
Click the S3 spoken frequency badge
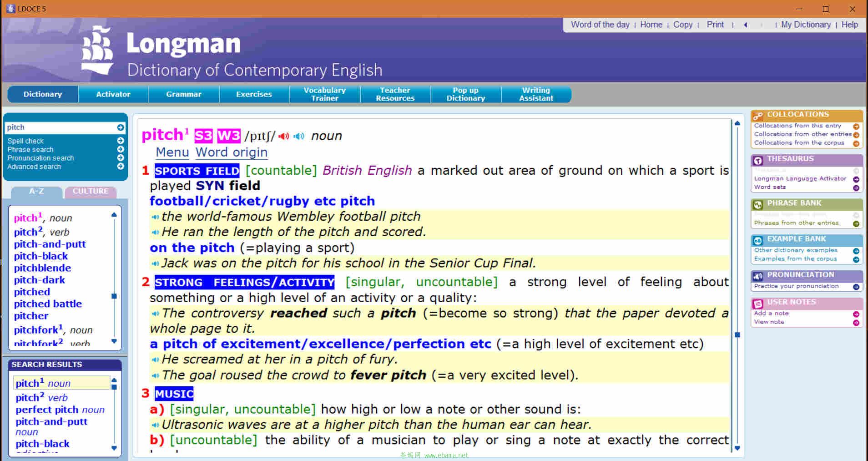click(203, 136)
